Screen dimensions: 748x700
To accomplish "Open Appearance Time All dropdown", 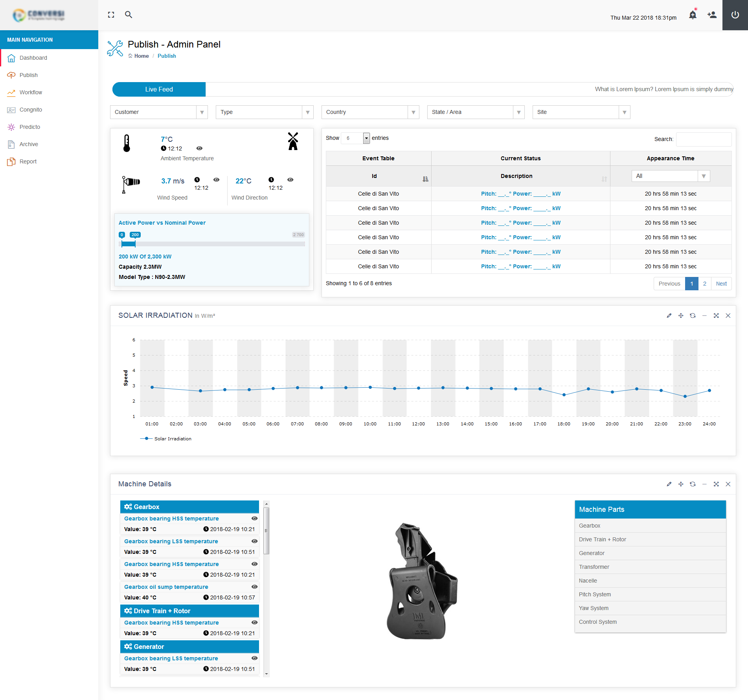I will 671,176.
